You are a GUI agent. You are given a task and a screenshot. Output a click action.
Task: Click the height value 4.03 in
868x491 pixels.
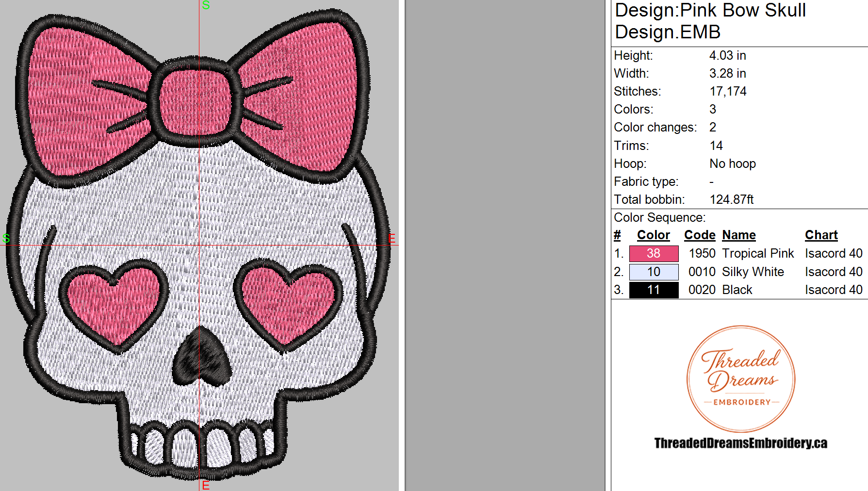click(728, 55)
